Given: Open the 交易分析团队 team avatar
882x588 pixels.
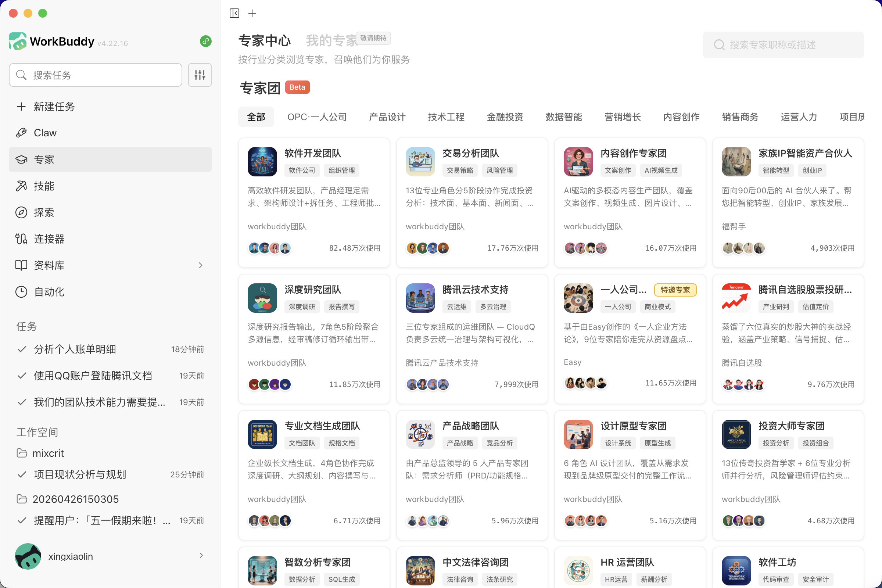Looking at the screenshot, I should coord(420,162).
